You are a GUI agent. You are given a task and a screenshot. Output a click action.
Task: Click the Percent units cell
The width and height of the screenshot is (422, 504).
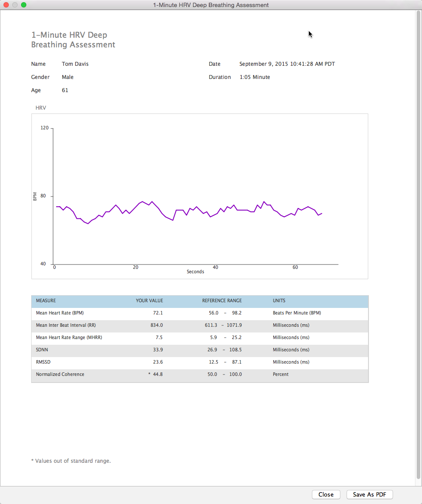(x=281, y=374)
